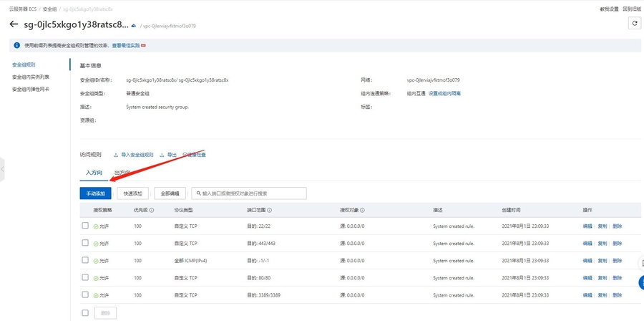This screenshot has width=644, height=321.
Task: Click the cloud icon after the group name
Action: [x=133, y=25]
